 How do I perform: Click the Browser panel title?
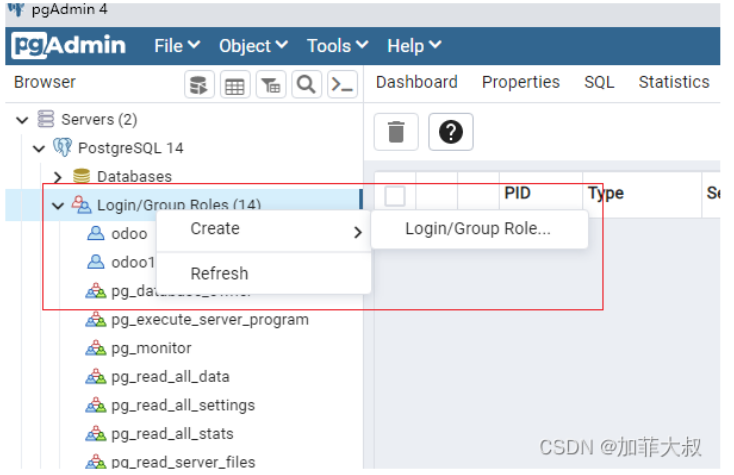pos(44,82)
